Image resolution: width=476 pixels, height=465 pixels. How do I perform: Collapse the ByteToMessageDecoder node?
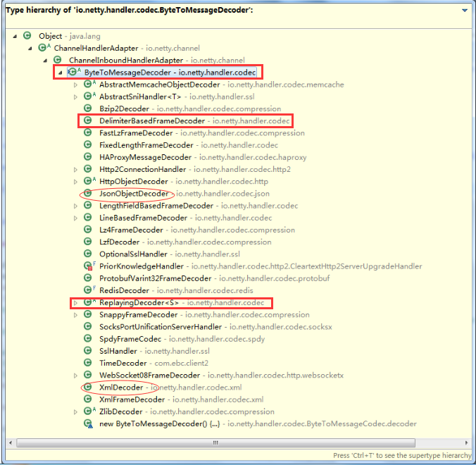61,73
